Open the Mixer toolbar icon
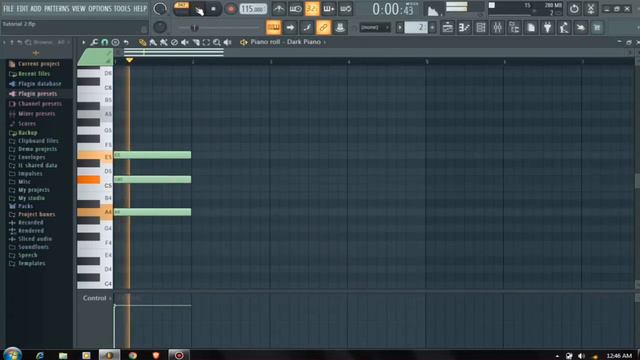Image resolution: width=640 pixels, height=360 pixels. 498,28
